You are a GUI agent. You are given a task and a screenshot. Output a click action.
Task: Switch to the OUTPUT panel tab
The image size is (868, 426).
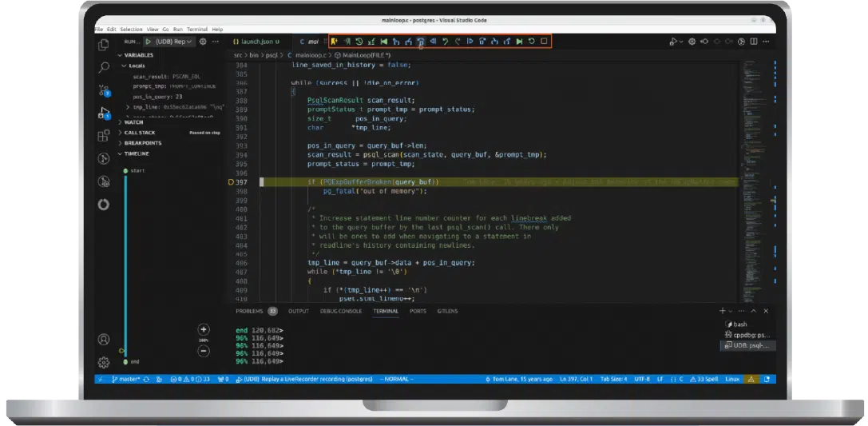pyautogui.click(x=299, y=312)
